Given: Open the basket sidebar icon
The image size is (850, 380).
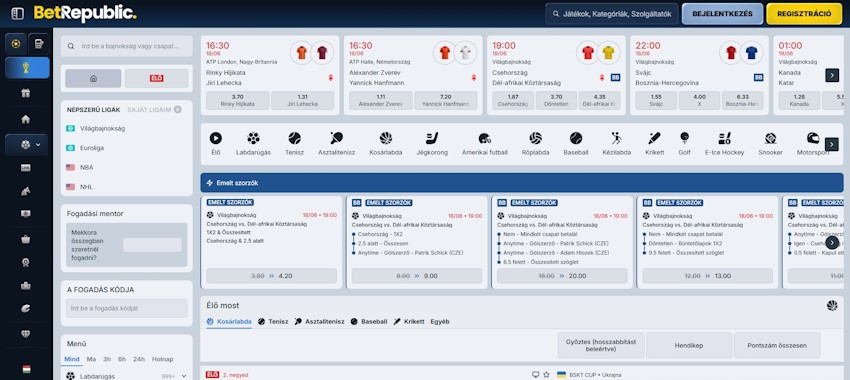Looking at the screenshot, I should point(25,239).
